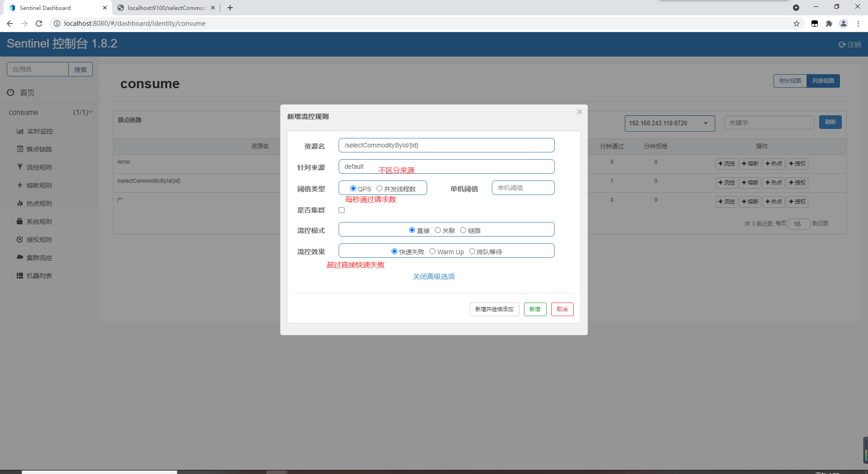Viewport: 868px width, 474px height.
Task: Add 热点 rule for /** row
Action: pos(774,202)
